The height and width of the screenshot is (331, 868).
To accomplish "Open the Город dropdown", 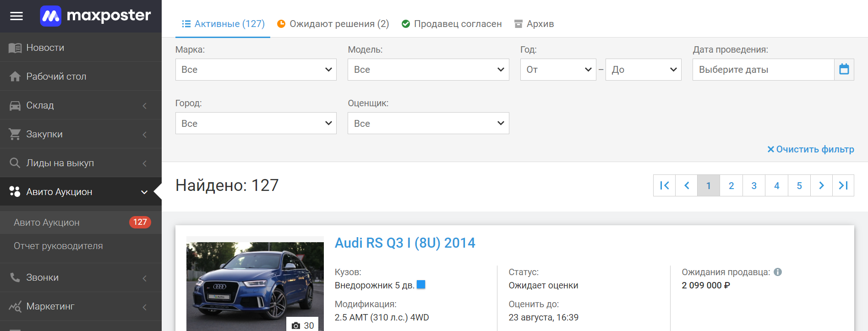I will click(x=256, y=123).
